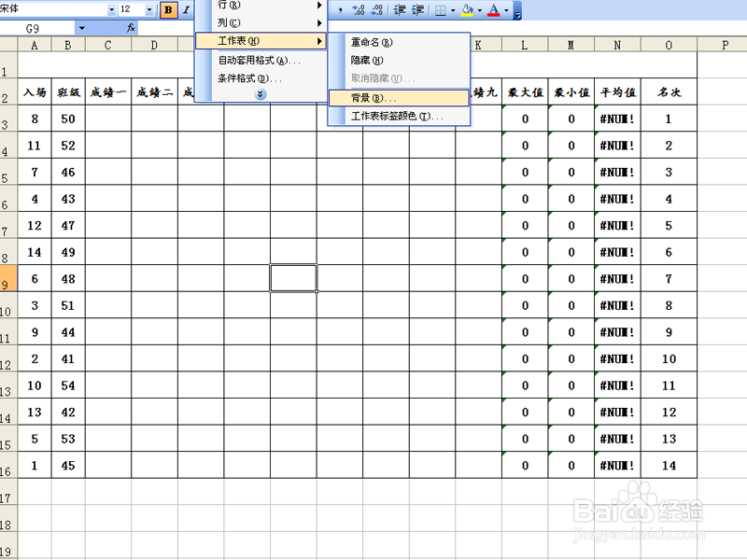This screenshot has width=747, height=560.
Task: Click Decrease Decimal icon
Action: coord(377,9)
